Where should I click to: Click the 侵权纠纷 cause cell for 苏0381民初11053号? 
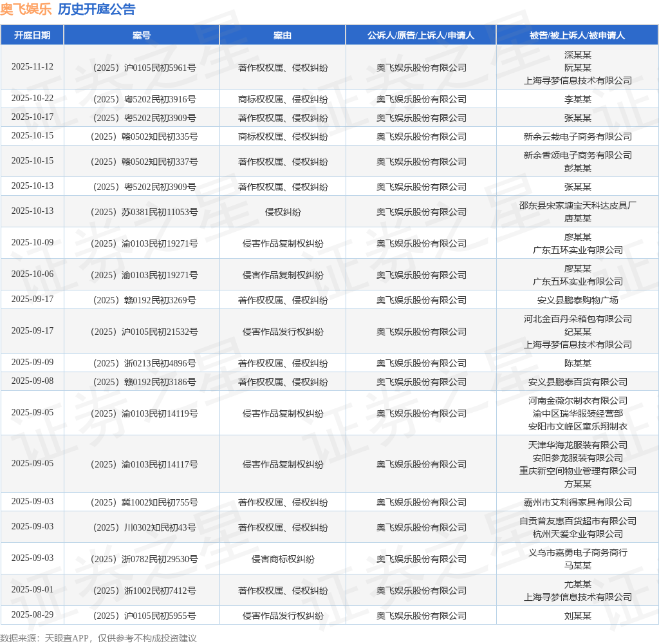point(283,212)
